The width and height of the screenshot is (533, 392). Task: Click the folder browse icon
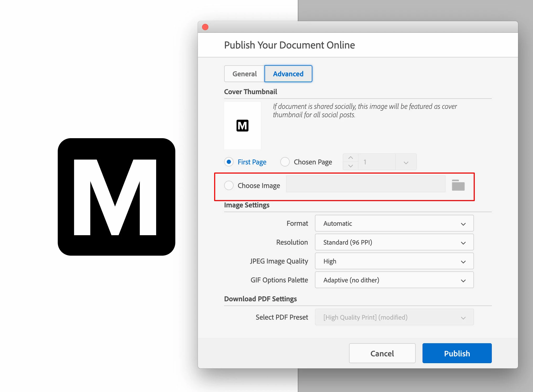tap(458, 185)
